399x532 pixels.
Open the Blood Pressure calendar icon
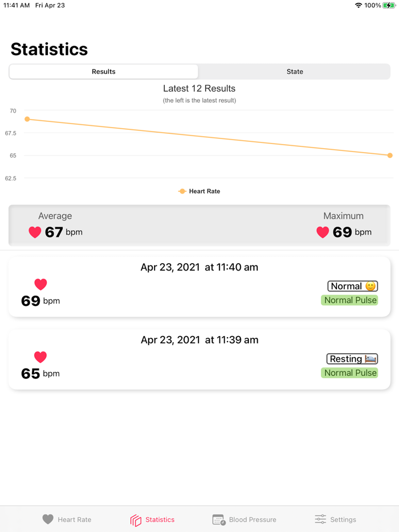219,519
